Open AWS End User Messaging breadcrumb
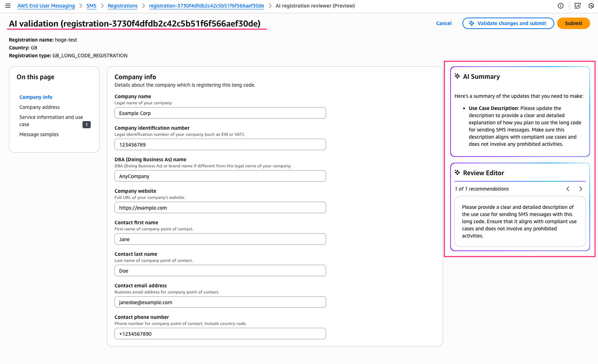Screen dimensions: 598x364 [x=46, y=6]
